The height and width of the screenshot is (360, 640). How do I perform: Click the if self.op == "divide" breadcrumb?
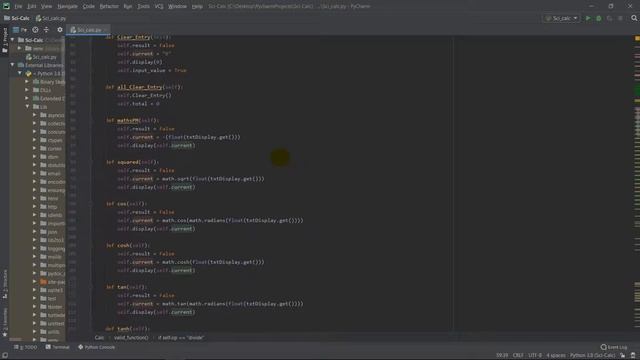pyautogui.click(x=181, y=338)
